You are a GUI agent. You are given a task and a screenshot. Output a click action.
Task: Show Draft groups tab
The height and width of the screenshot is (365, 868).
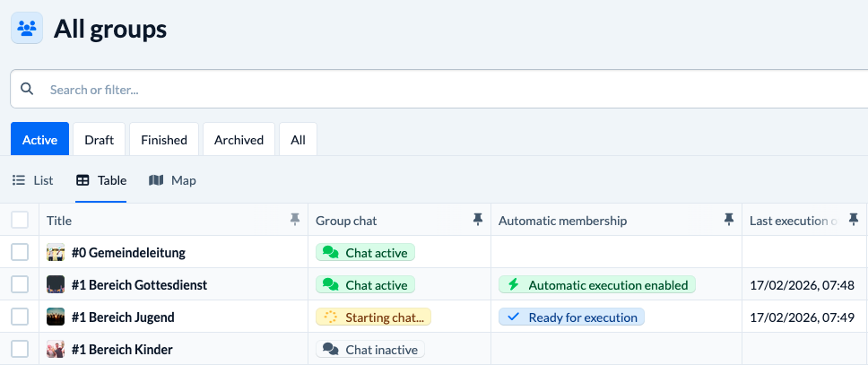click(99, 140)
